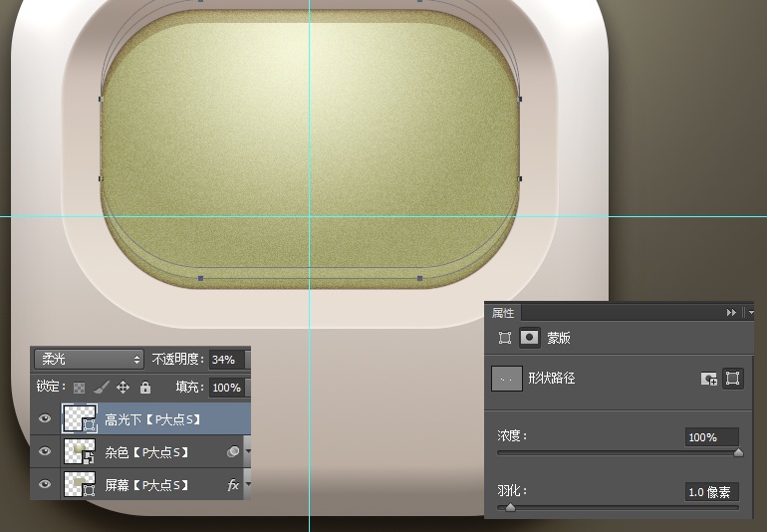This screenshot has width=767, height=532.
Task: Click the 杂色【P大点S】 layer name
Action: pyautogui.click(x=146, y=452)
